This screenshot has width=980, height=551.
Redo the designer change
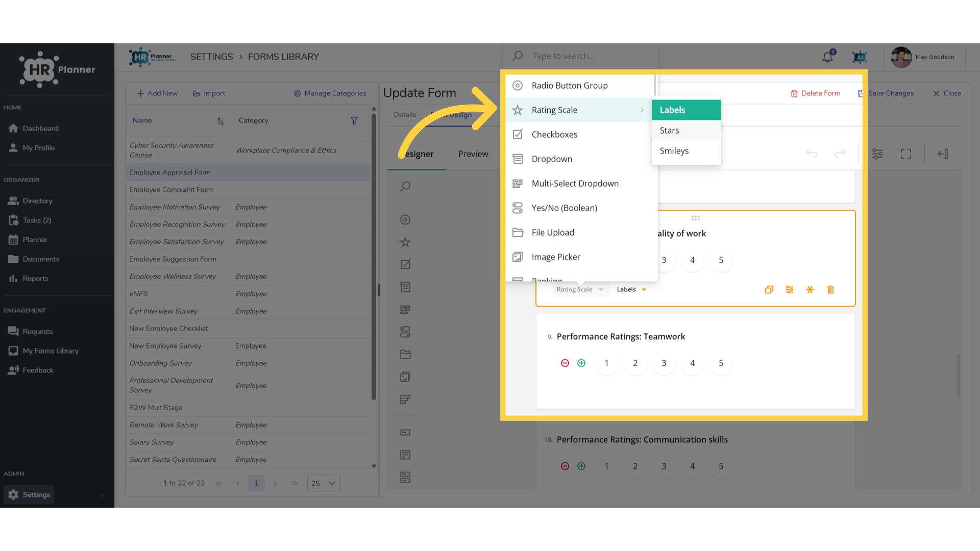[x=840, y=154]
